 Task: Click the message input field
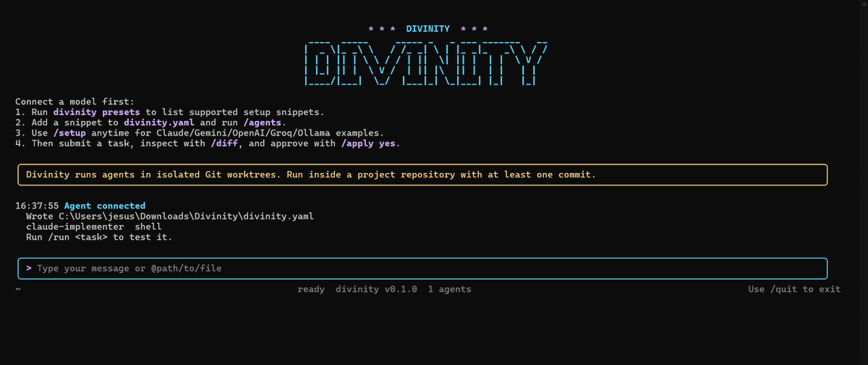pos(422,268)
